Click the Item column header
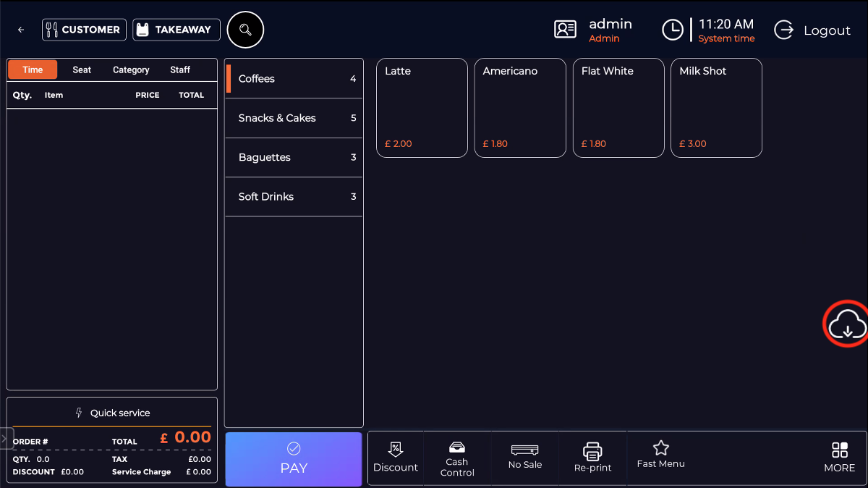Image resolution: width=868 pixels, height=488 pixels. pos(54,95)
